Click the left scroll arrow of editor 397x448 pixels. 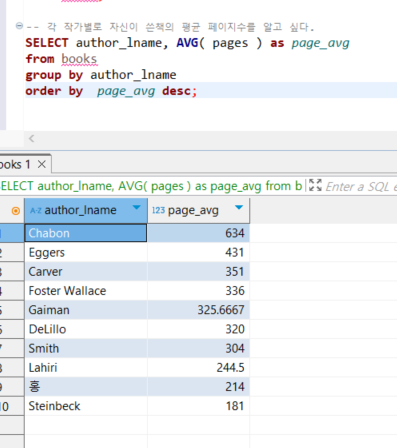point(32,138)
